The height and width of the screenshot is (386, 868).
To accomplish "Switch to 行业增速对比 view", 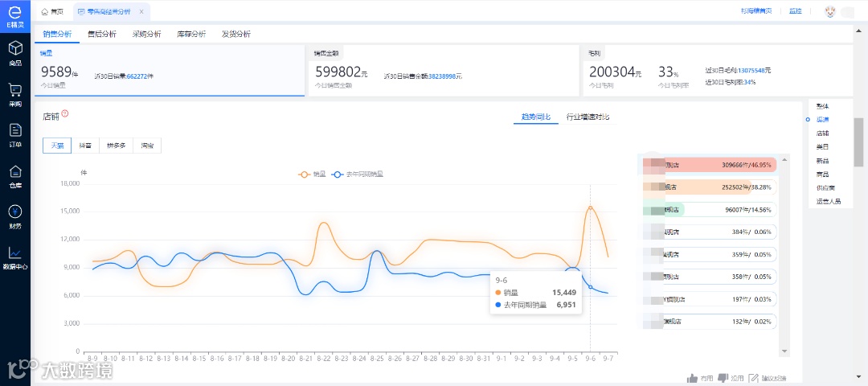I will click(587, 117).
